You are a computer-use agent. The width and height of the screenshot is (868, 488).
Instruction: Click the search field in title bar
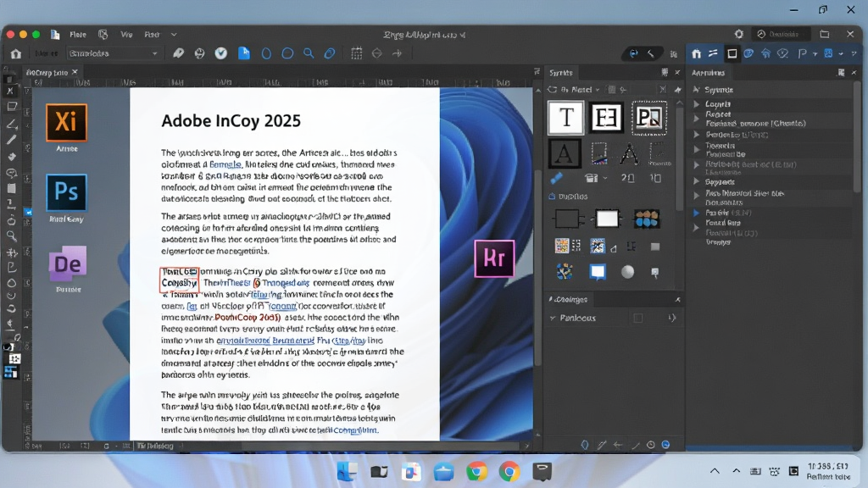click(x=782, y=34)
